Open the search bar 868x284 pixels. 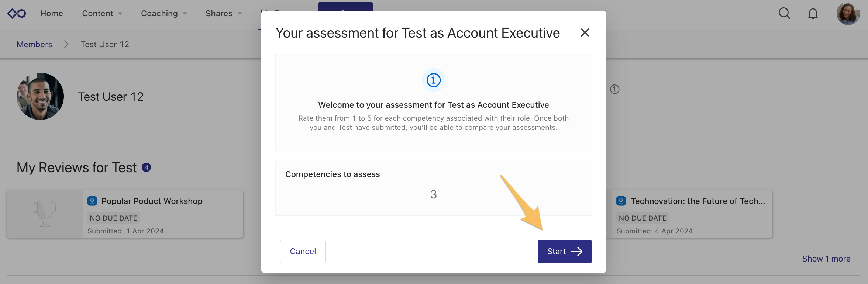click(x=784, y=13)
